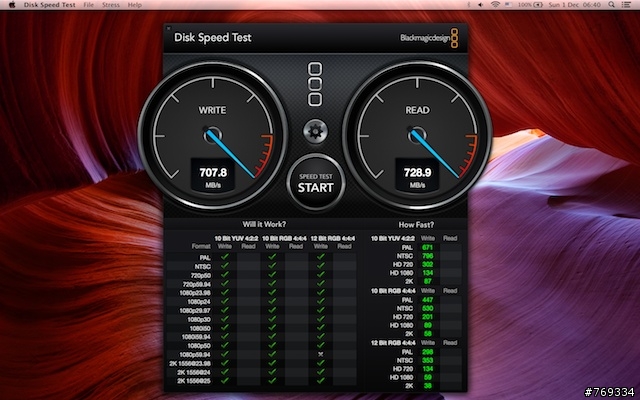Click the NTSC checkmark under 10 Bit RGB Write

tap(272, 265)
